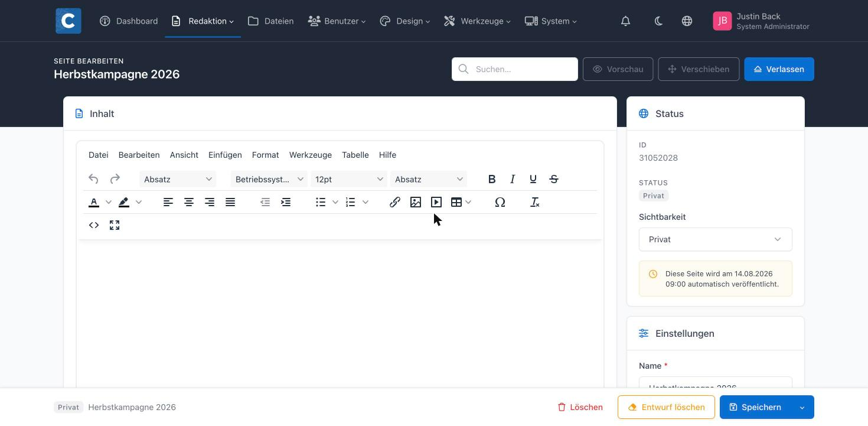The height and width of the screenshot is (426, 868).
Task: Open the Datei editor menu
Action: [99, 155]
